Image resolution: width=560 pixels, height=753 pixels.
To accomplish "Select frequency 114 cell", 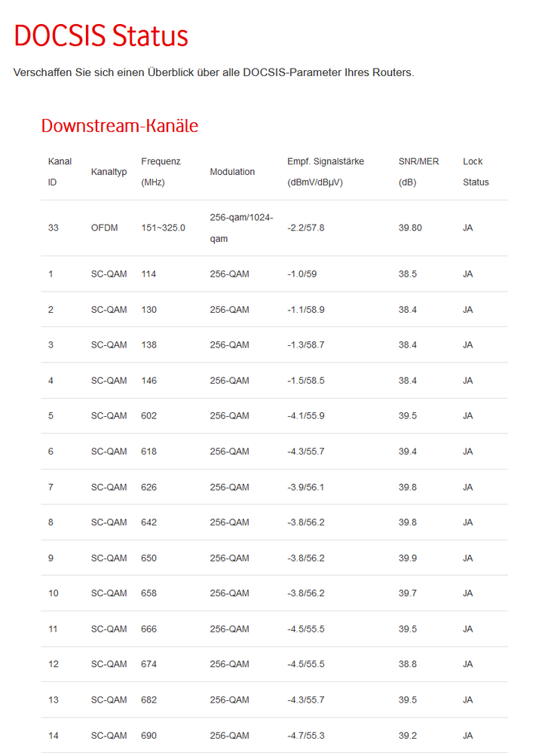I will point(149,274).
